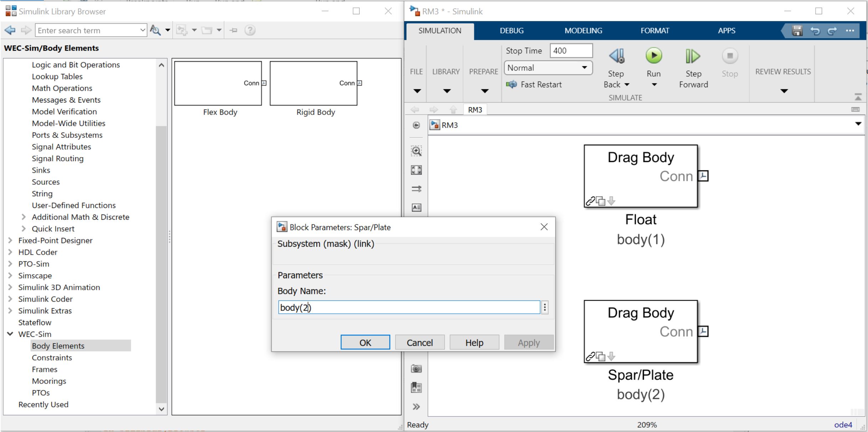Undo last action in Simulink
The image size is (868, 432).
click(x=815, y=31)
